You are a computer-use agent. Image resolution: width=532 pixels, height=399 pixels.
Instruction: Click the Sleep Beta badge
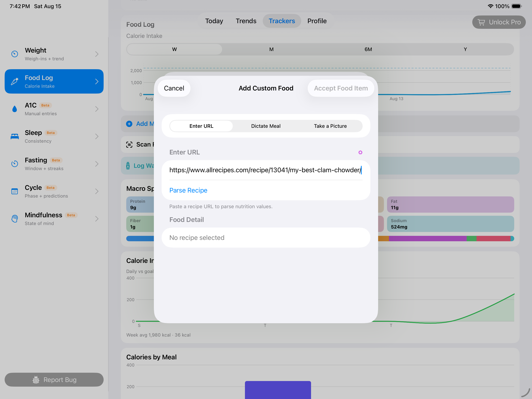click(x=50, y=133)
